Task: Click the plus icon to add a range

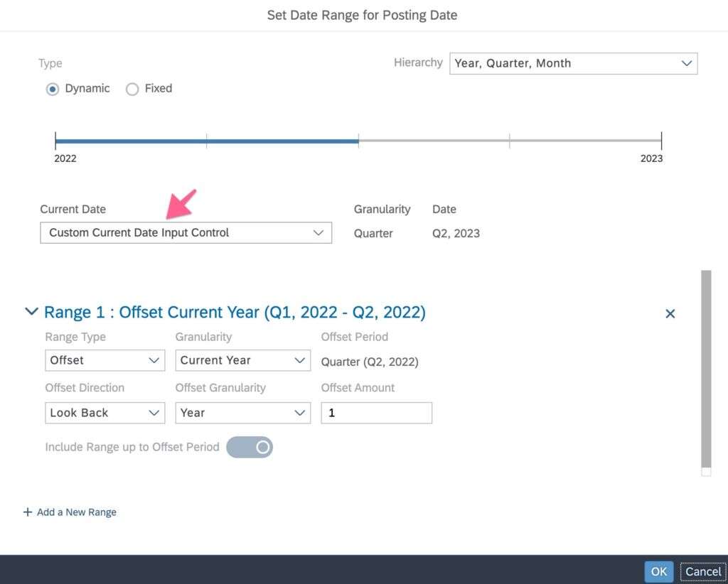Action: [28, 512]
